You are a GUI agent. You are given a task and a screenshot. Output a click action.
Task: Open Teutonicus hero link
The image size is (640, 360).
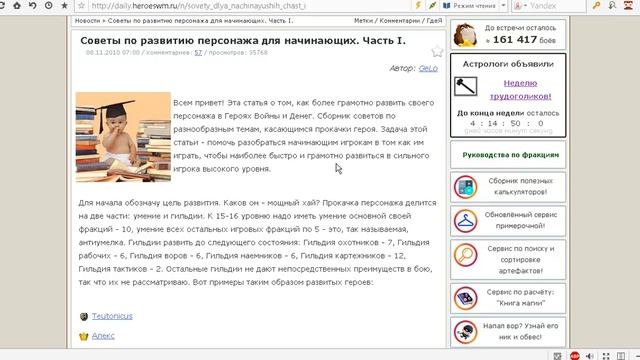point(112,316)
